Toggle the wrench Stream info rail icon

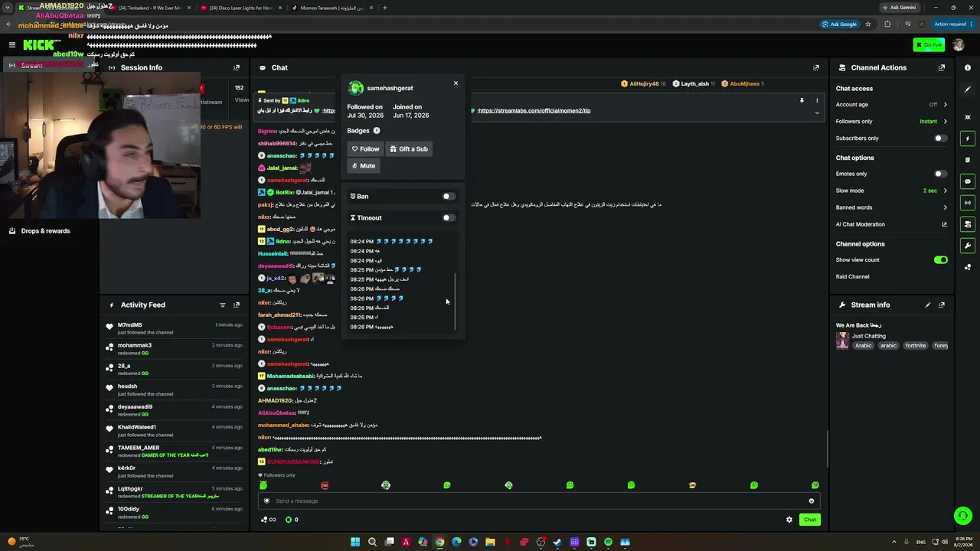[968, 246]
